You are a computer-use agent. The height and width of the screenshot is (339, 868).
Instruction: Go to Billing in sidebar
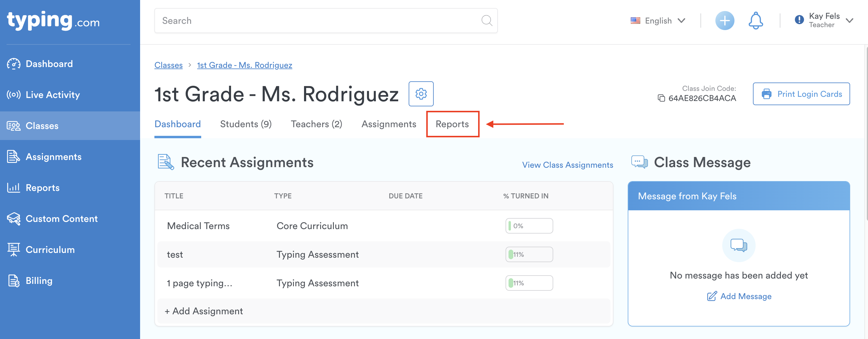click(x=39, y=281)
